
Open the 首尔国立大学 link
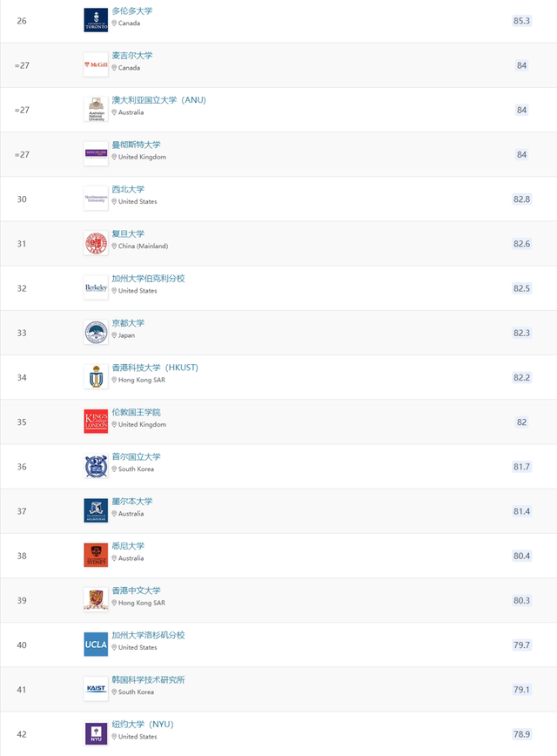click(137, 456)
